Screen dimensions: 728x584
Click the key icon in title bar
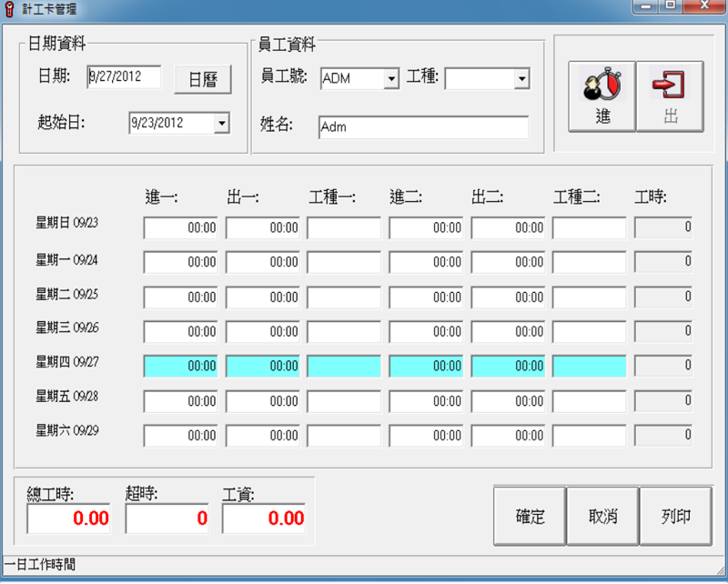pyautogui.click(x=9, y=9)
